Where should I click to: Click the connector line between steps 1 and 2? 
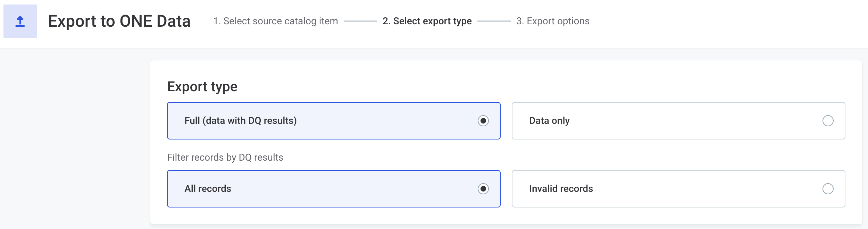(x=360, y=21)
